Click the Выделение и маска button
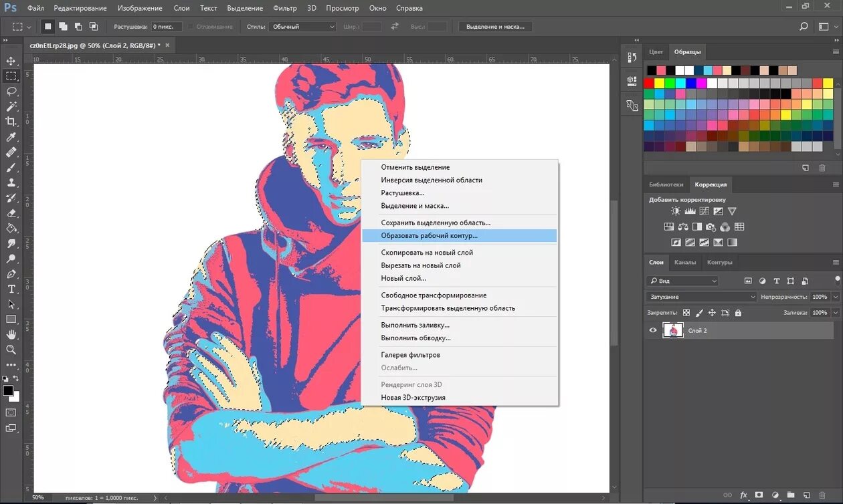 tap(495, 27)
